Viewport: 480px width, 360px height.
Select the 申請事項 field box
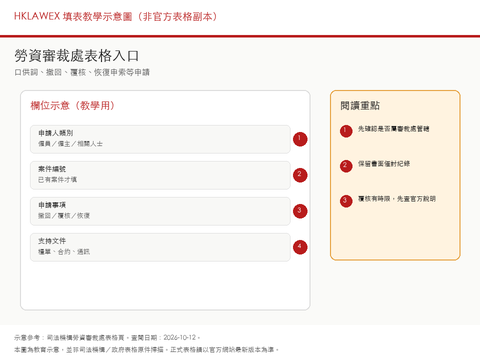[160, 211]
